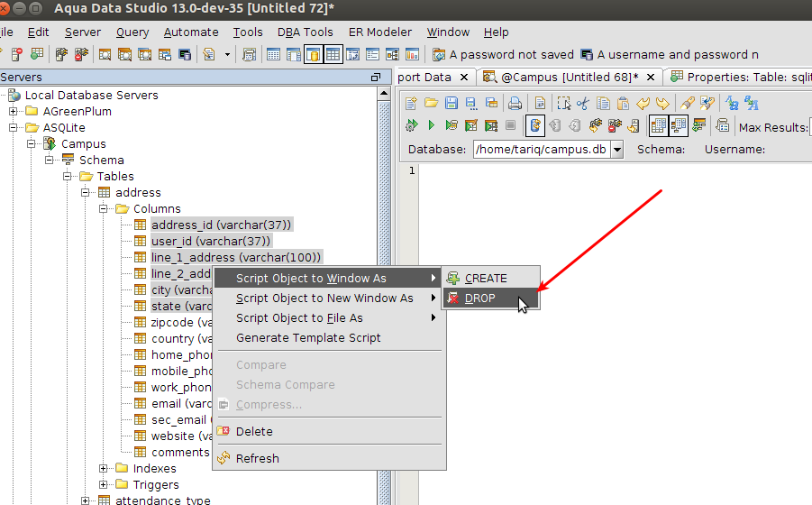Open the dropdown arrow next to script icon
This screenshot has width=812, height=505.
coord(227,54)
